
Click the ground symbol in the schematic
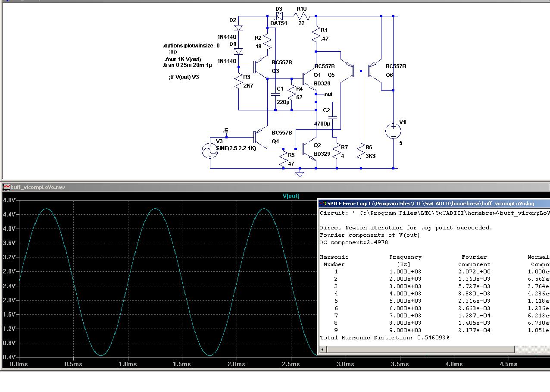[x=300, y=174]
